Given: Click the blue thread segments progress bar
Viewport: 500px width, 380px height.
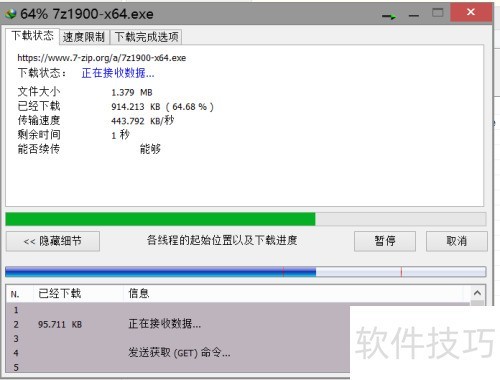Looking at the screenshot, I should [245, 272].
